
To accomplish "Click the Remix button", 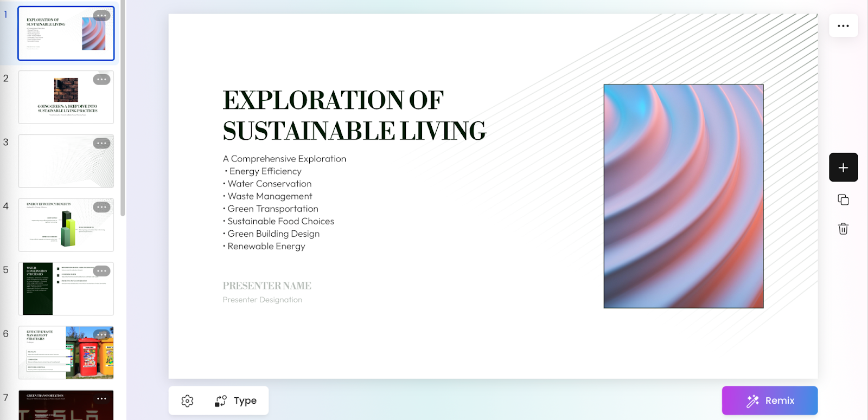I will click(769, 400).
